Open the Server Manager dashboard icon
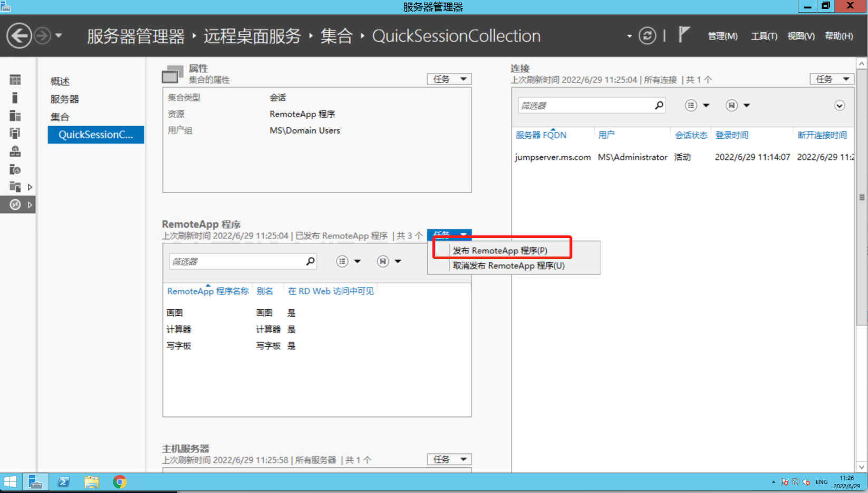 point(15,80)
